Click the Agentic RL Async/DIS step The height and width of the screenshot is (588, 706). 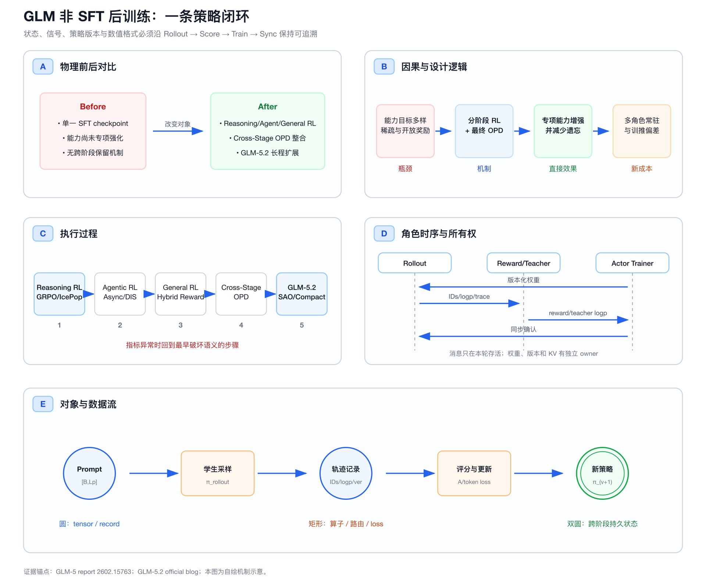click(x=120, y=294)
